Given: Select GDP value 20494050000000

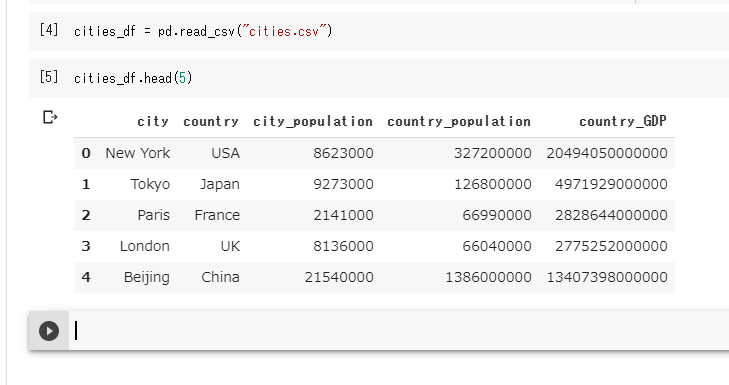Looking at the screenshot, I should click(607, 153).
